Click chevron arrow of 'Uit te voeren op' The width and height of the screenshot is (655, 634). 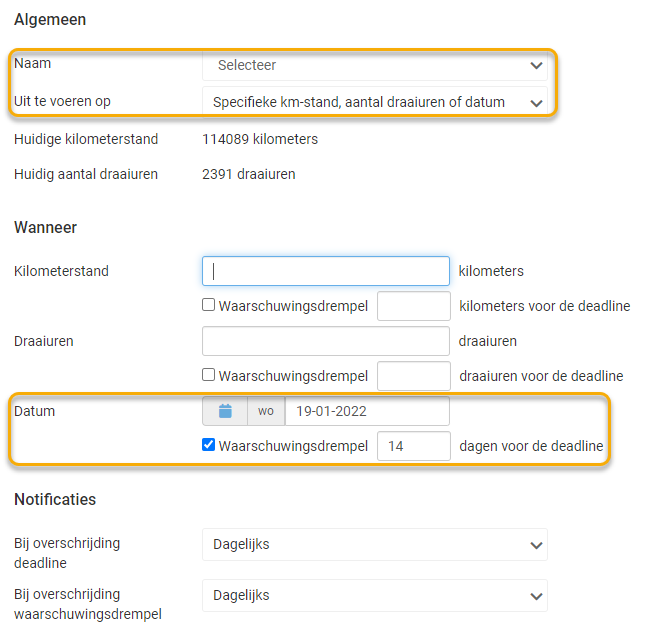(536, 103)
